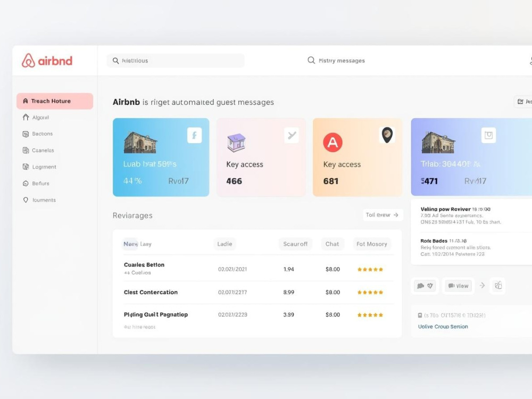This screenshot has width=532, height=399.
Task: Select the Nare Laey column header
Action: point(137,244)
